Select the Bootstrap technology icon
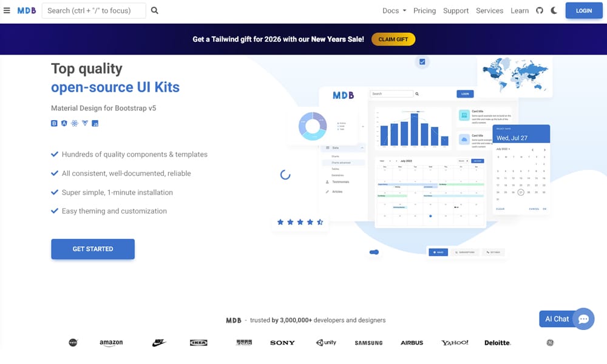 coord(54,123)
